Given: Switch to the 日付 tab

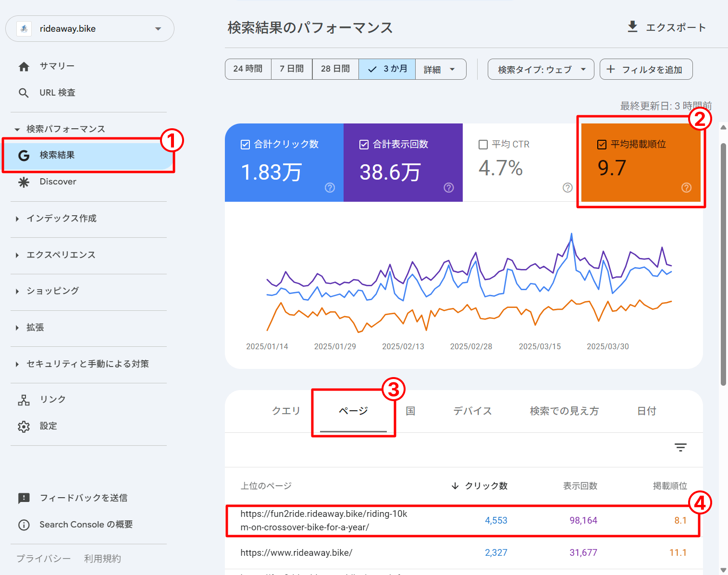Looking at the screenshot, I should tap(647, 411).
